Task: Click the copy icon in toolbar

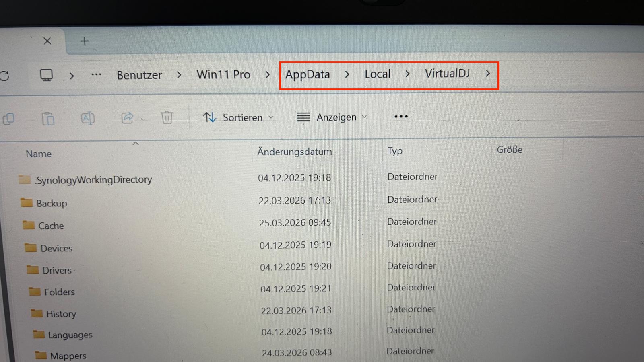Action: pos(8,119)
